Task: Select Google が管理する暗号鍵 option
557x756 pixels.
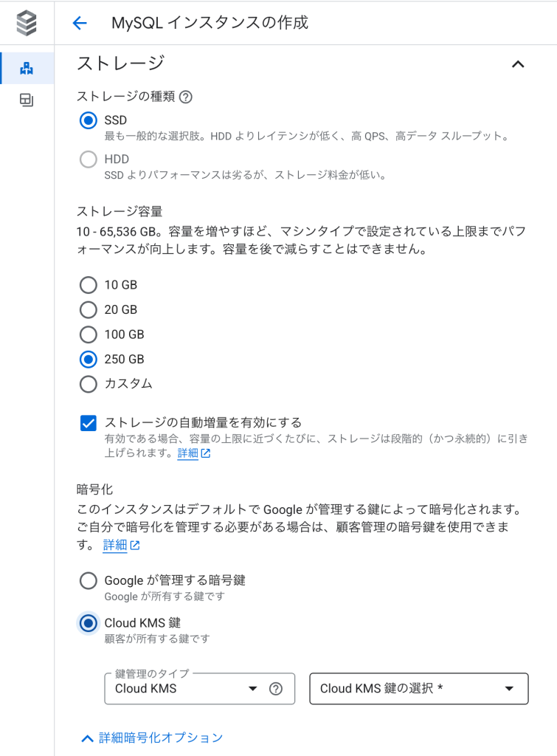Action: pyautogui.click(x=89, y=580)
